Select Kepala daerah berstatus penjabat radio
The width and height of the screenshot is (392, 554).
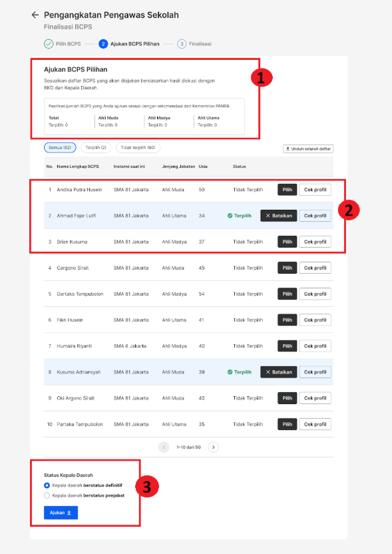pos(47,495)
